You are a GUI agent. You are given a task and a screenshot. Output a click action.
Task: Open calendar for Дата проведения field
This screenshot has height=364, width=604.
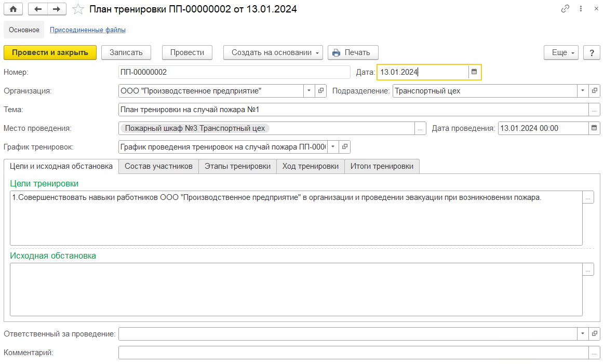point(594,128)
